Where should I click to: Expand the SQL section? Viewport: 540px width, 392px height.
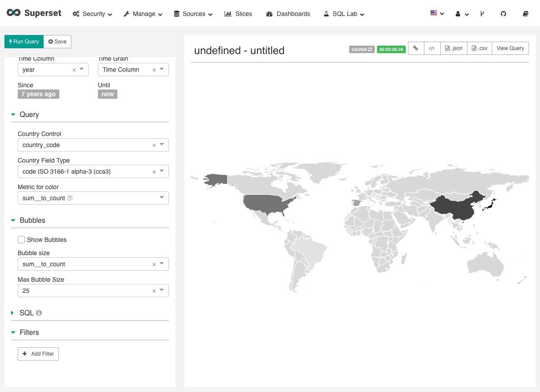(x=13, y=313)
